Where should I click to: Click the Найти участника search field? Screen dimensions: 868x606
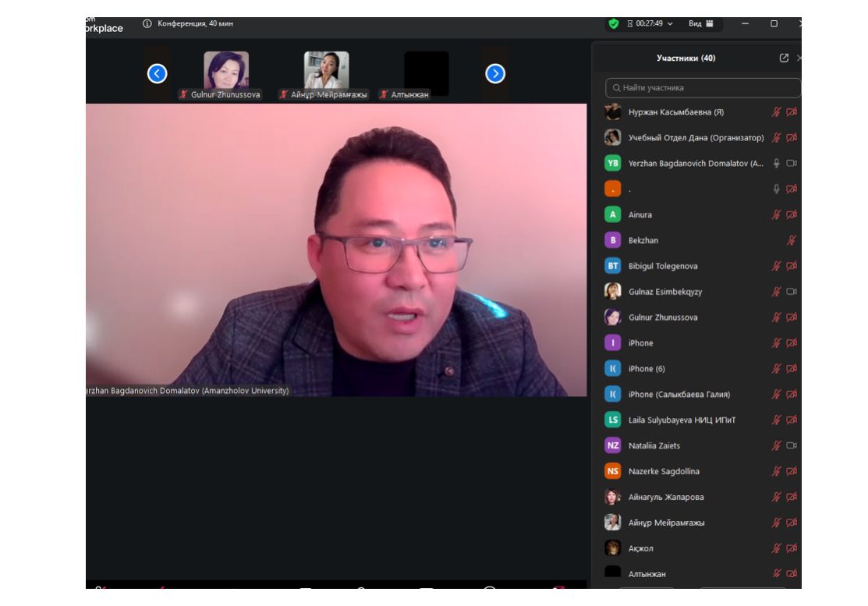click(703, 88)
